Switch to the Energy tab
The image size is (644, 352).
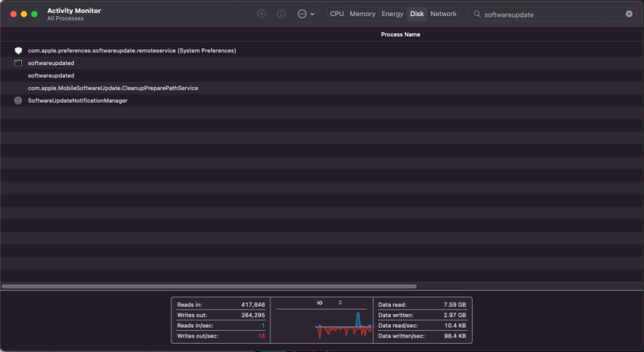[392, 14]
